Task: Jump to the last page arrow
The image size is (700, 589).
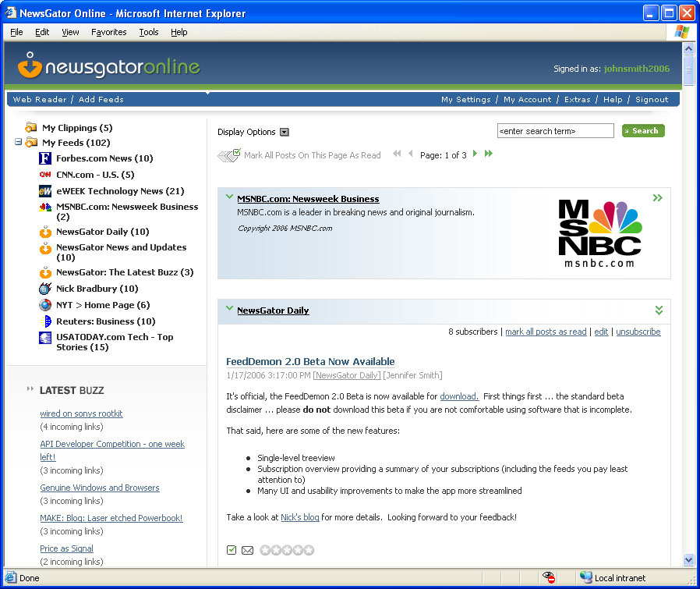Action: [489, 154]
